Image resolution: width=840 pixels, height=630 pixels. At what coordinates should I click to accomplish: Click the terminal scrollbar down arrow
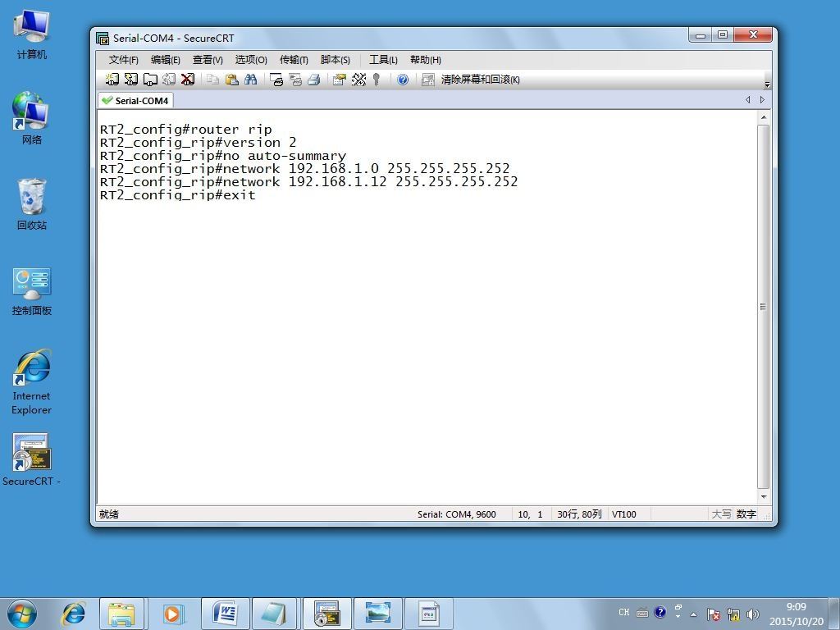coord(764,497)
